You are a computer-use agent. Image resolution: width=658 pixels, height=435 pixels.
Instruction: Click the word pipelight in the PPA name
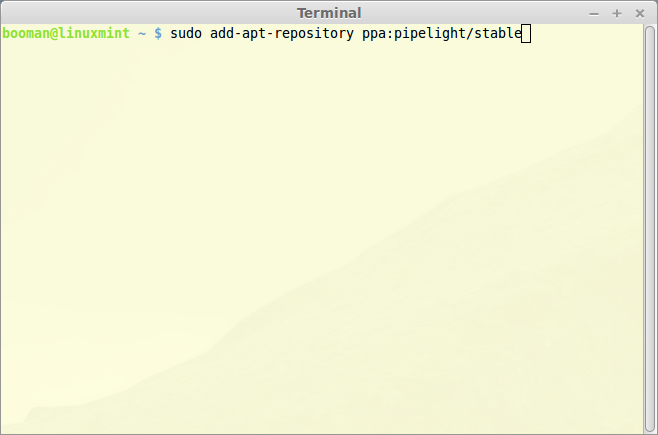tap(430, 34)
